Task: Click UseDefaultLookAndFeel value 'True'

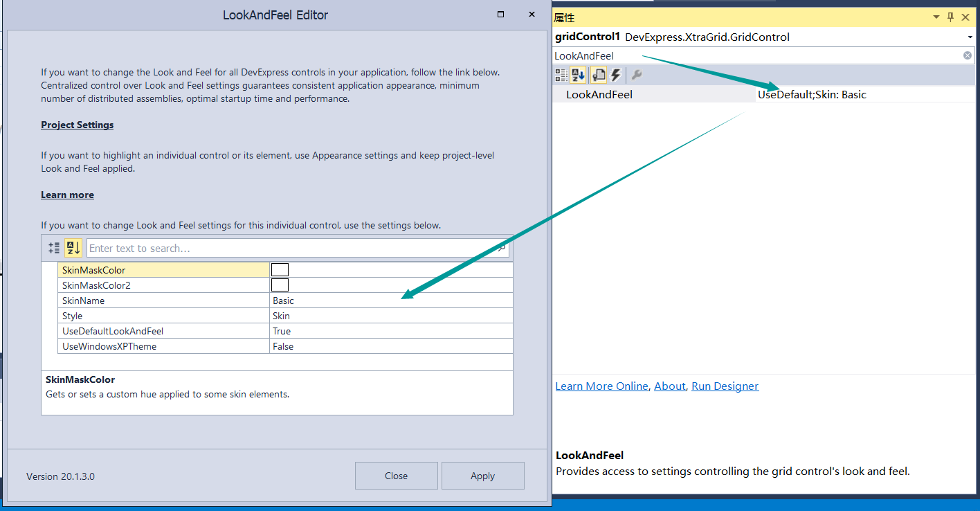Action: point(282,331)
